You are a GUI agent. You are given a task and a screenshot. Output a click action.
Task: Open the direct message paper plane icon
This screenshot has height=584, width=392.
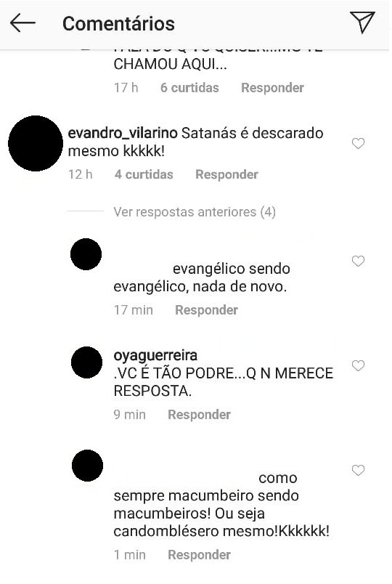point(362,23)
